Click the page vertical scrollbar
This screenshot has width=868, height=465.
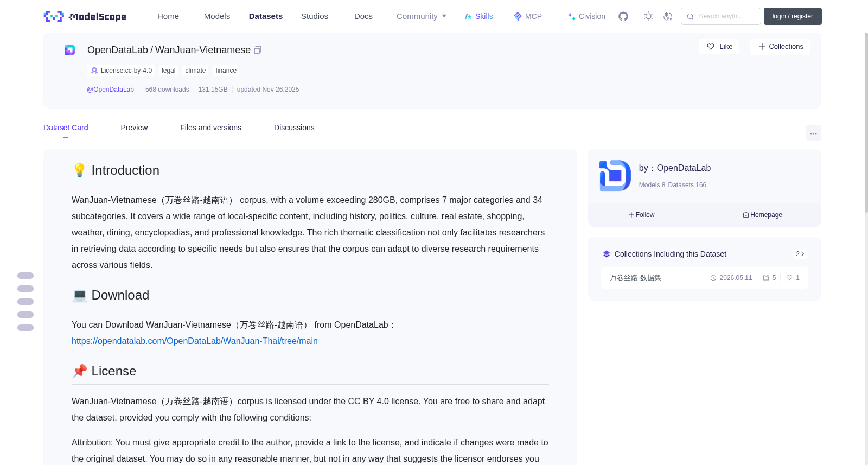866,122
